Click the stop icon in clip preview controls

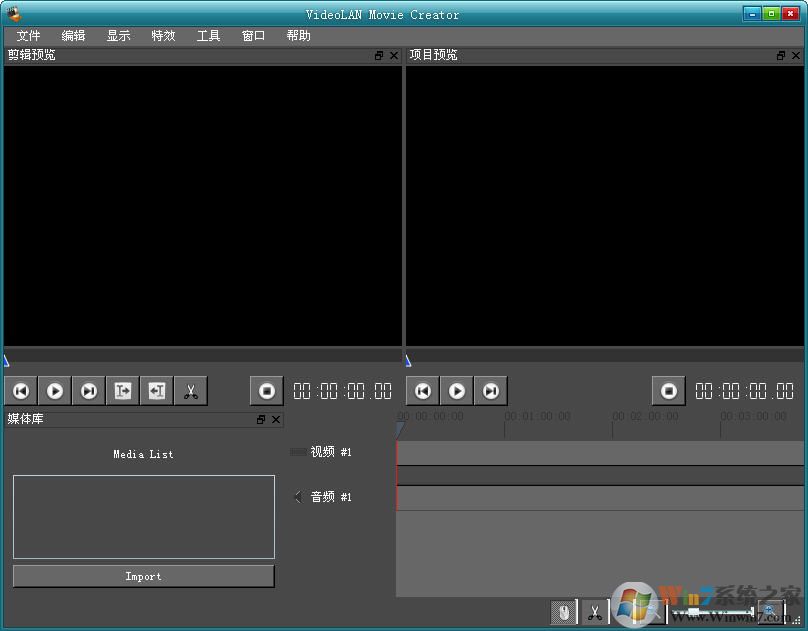pos(265,390)
